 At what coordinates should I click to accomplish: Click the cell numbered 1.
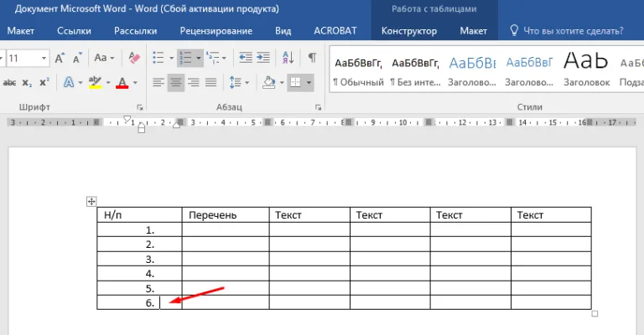(139, 230)
